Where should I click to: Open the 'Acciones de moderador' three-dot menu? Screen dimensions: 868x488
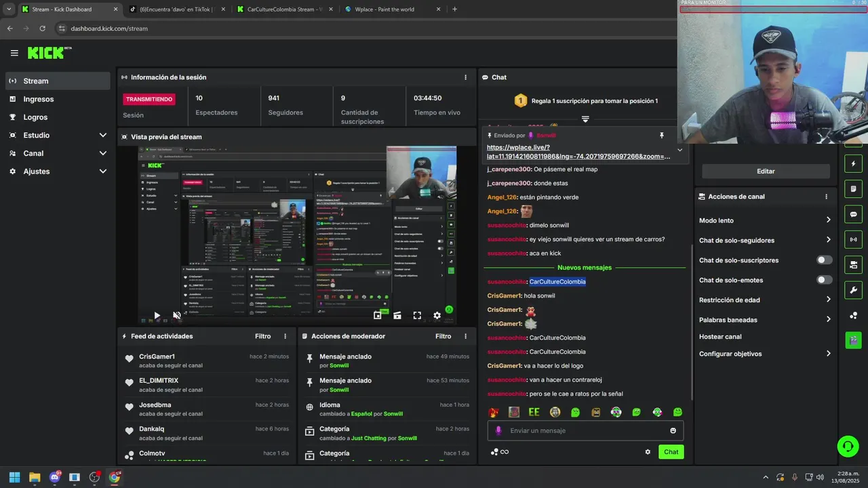click(x=465, y=336)
